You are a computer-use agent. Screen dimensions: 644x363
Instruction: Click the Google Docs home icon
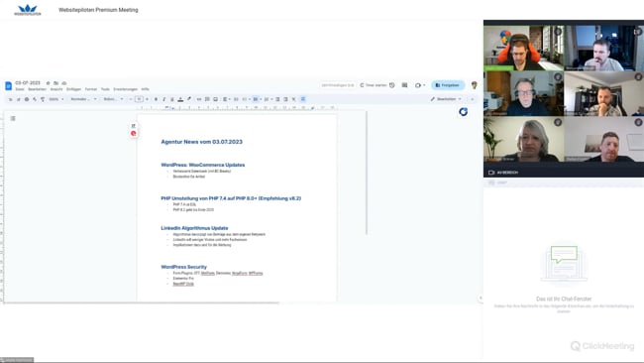pyautogui.click(x=8, y=85)
